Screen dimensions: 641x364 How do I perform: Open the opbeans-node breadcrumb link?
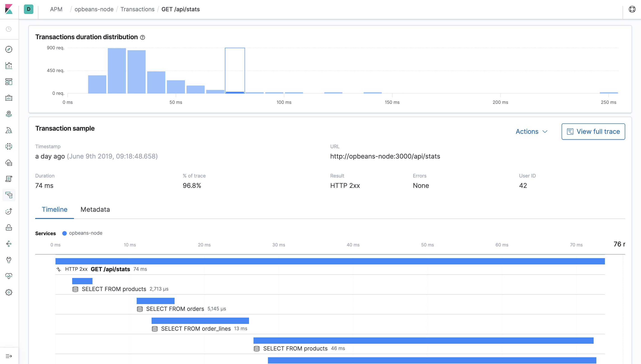[94, 9]
